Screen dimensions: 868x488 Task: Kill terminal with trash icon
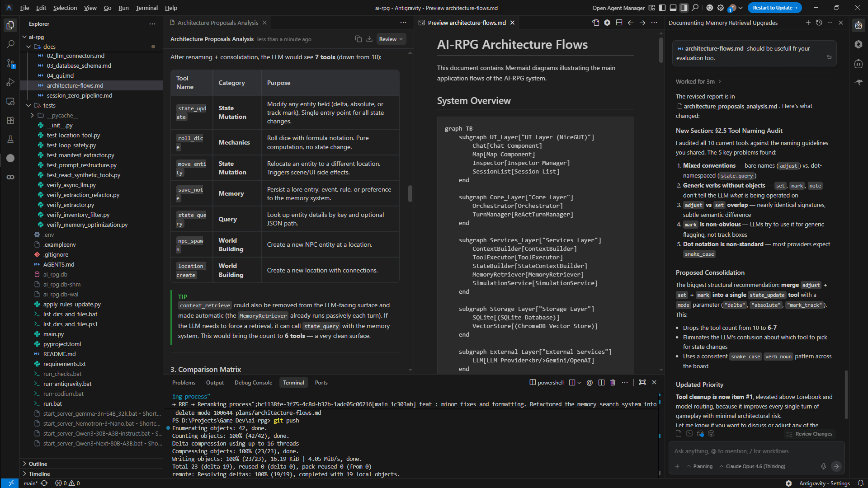click(x=613, y=383)
